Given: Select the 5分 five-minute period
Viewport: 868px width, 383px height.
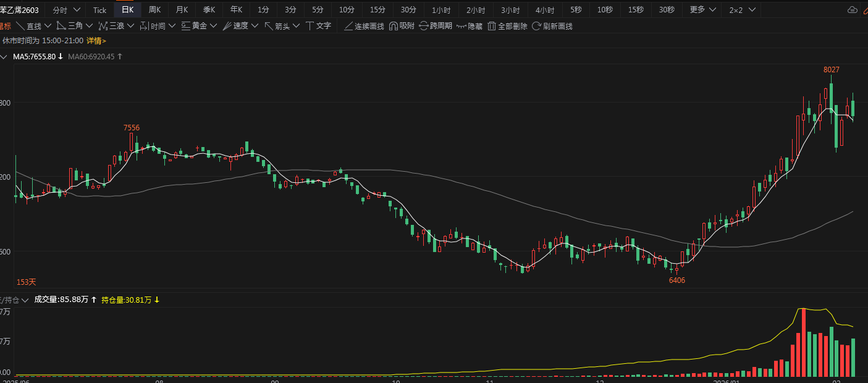Looking at the screenshot, I should (318, 10).
